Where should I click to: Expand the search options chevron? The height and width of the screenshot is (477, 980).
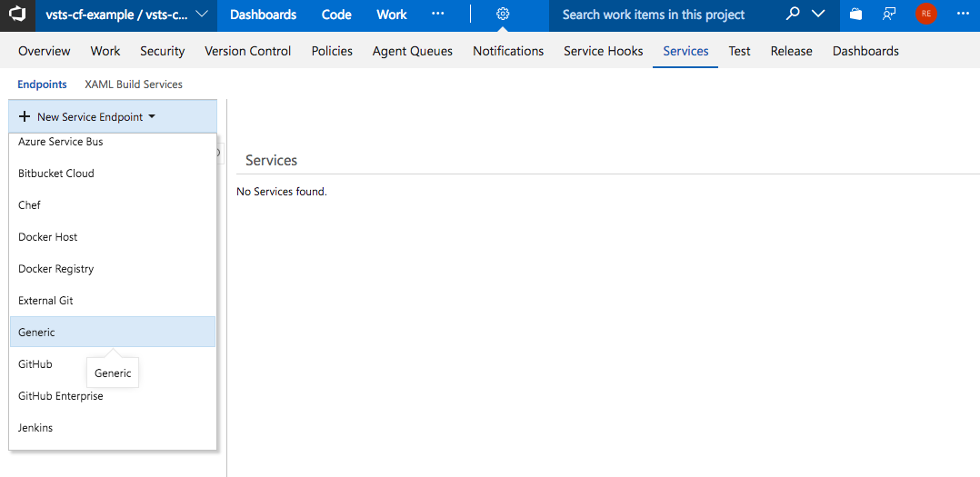coord(818,15)
